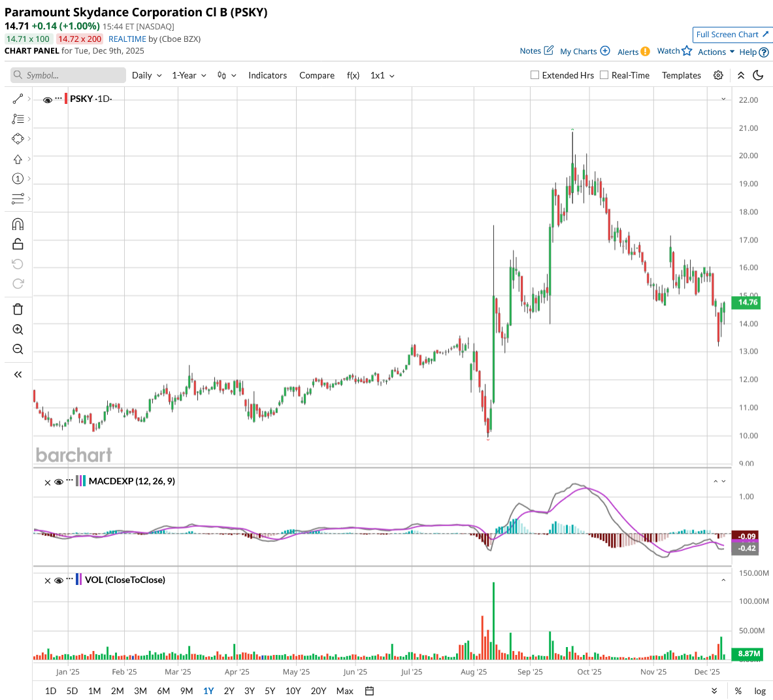Screen dimensions: 773x700
Task: Click the undo arrow icon
Action: click(x=18, y=264)
